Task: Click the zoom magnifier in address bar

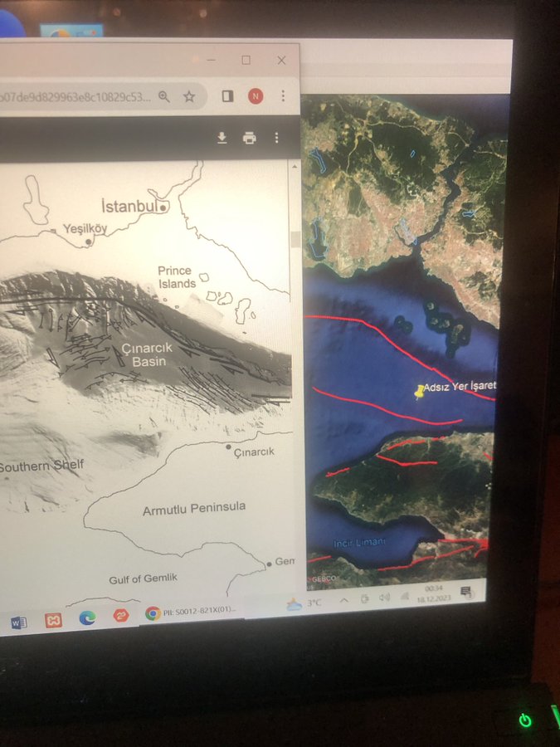Action: [164, 96]
